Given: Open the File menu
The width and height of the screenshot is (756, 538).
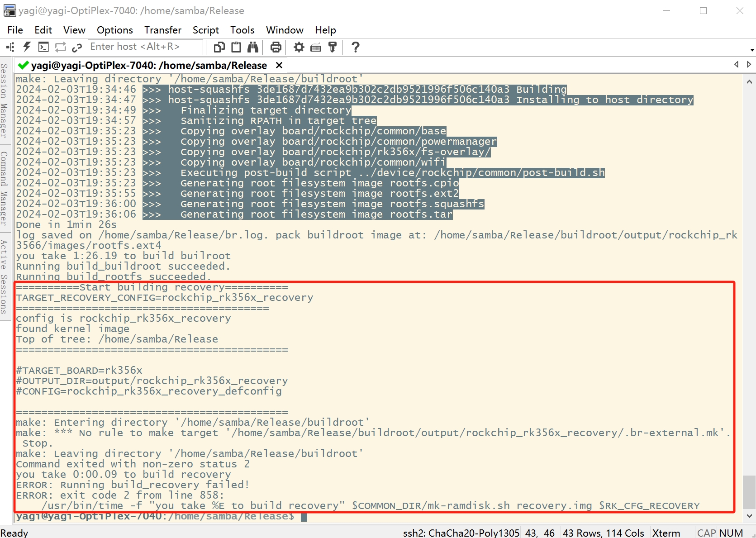Looking at the screenshot, I should tap(15, 30).
